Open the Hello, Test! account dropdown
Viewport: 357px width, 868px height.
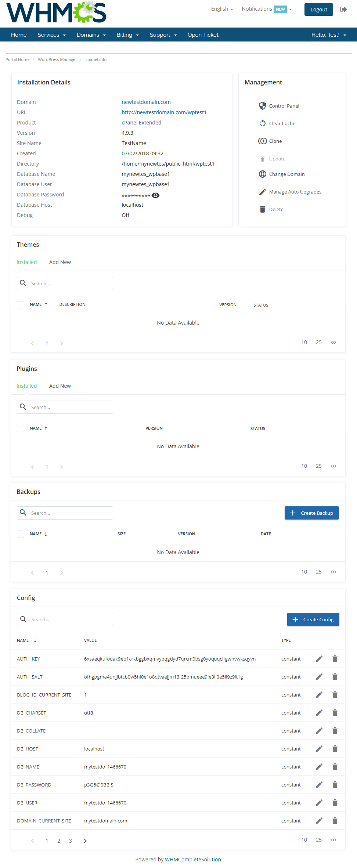[x=328, y=35]
